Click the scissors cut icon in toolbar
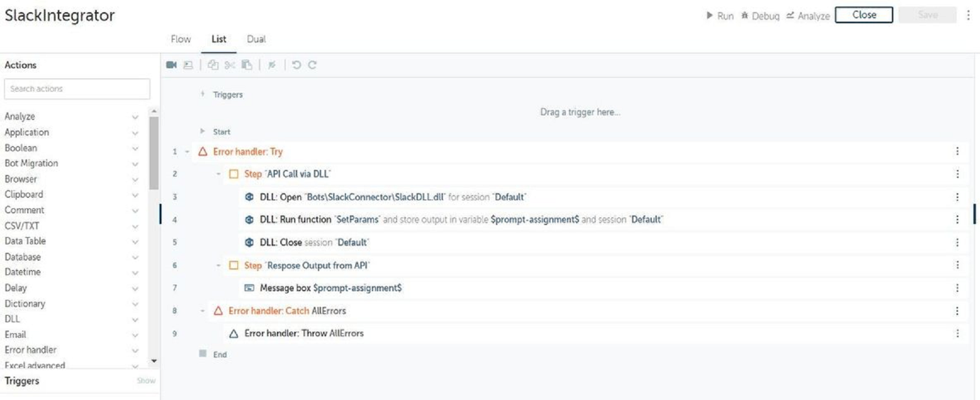This screenshot has width=980, height=400. pyautogui.click(x=230, y=65)
